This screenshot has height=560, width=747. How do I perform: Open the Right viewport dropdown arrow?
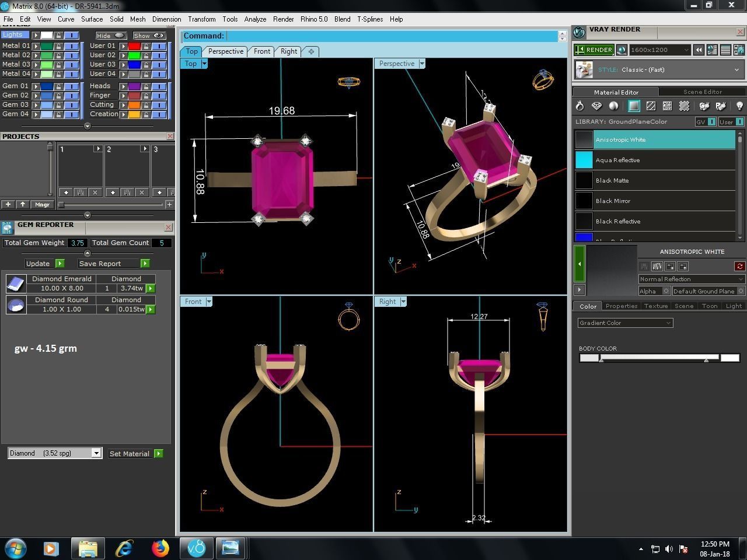pos(403,302)
